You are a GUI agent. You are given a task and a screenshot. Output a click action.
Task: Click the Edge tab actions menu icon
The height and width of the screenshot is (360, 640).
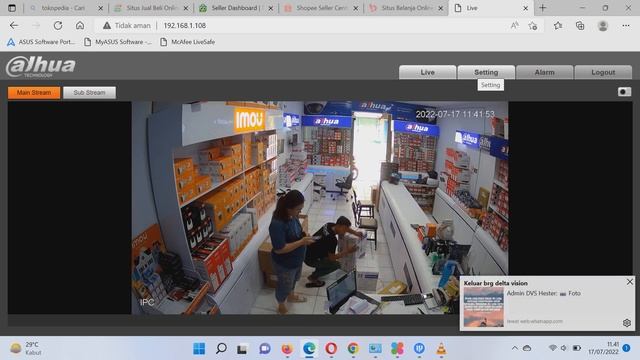(x=12, y=8)
